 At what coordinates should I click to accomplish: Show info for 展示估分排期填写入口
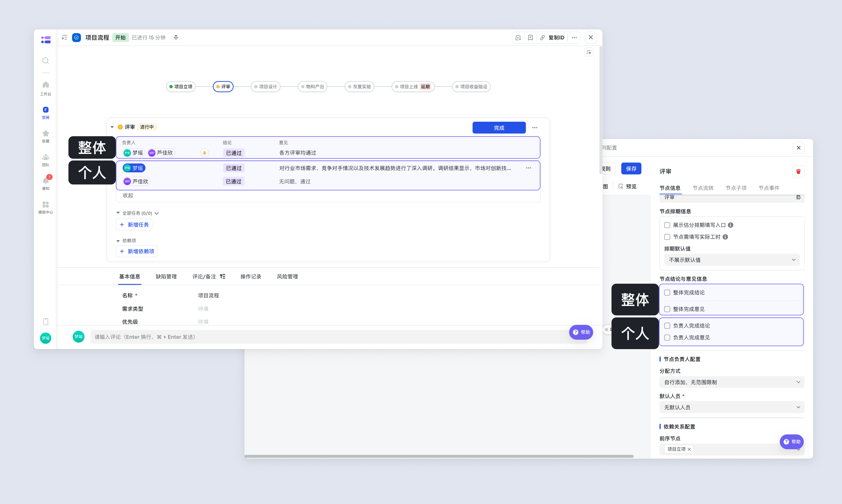click(731, 225)
